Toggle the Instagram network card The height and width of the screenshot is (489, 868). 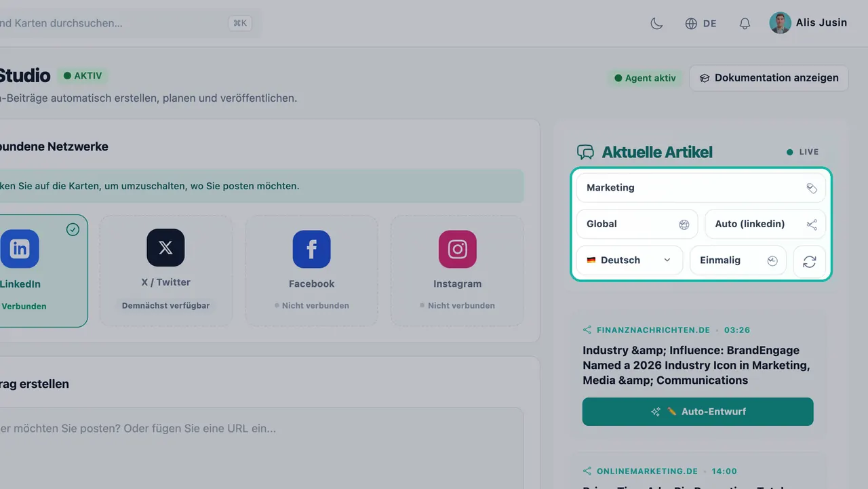[x=457, y=271]
